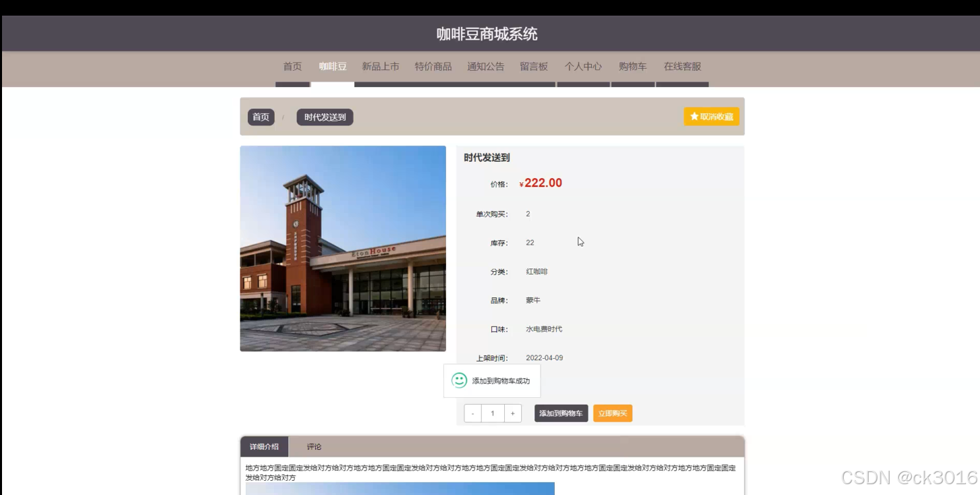Screen dimensions: 980x495
Task: Click the star icon on 取消收藏
Action: [x=694, y=117]
